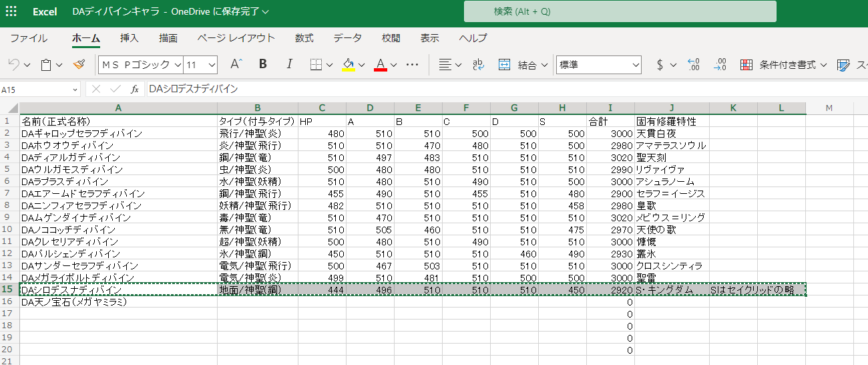Expand the fill color dropdown arrow

pyautogui.click(x=362, y=66)
